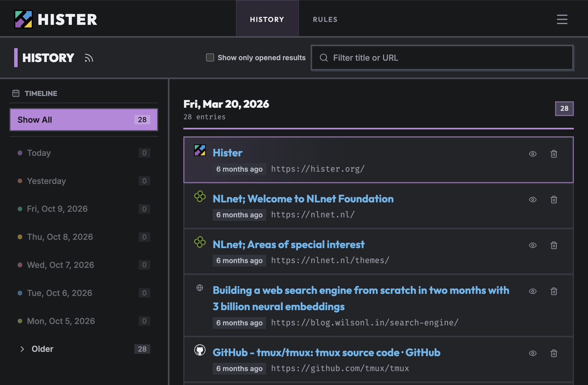This screenshot has width=588, height=385.
Task: Delete the NLnet Areas of special interest entry
Action: click(x=554, y=245)
